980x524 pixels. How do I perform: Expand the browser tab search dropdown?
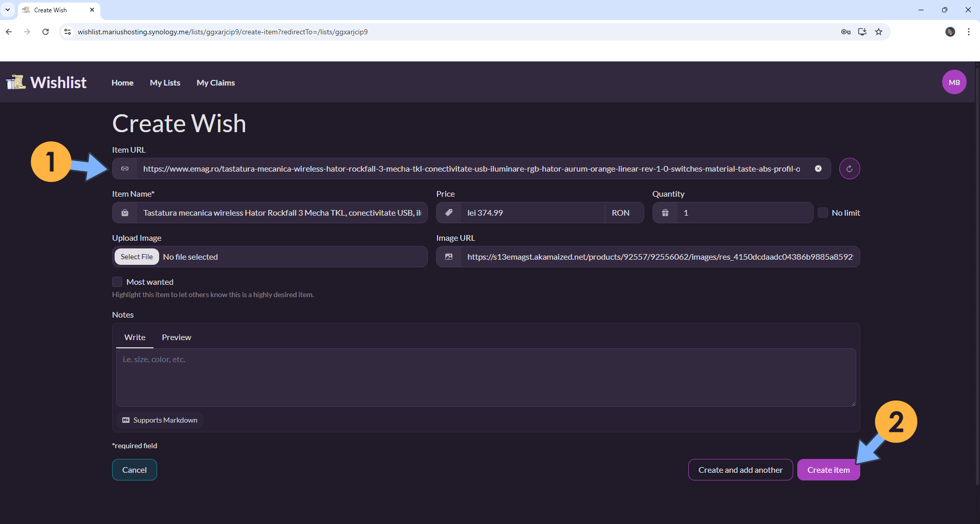pos(8,10)
